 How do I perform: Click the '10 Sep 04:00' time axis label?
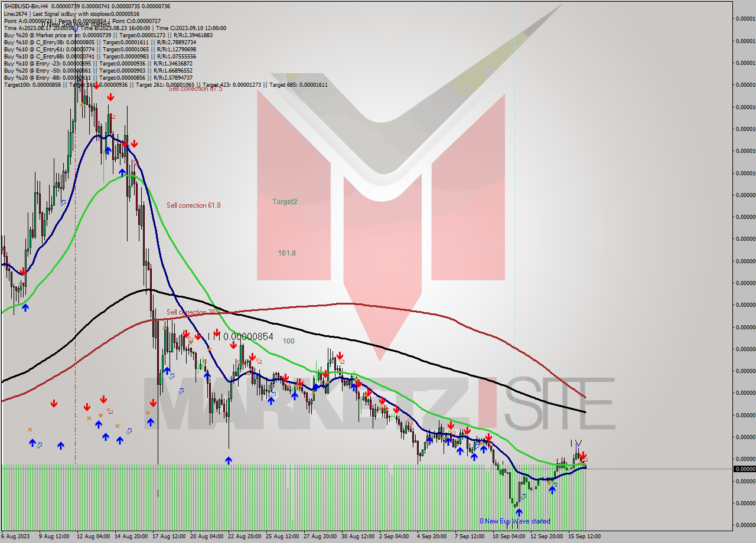coord(509,537)
